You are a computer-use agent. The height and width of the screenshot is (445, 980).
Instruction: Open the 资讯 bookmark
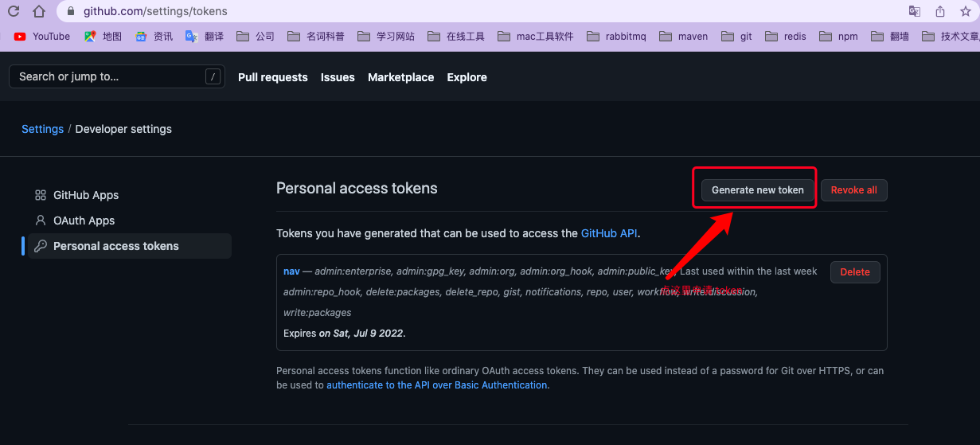pyautogui.click(x=154, y=36)
